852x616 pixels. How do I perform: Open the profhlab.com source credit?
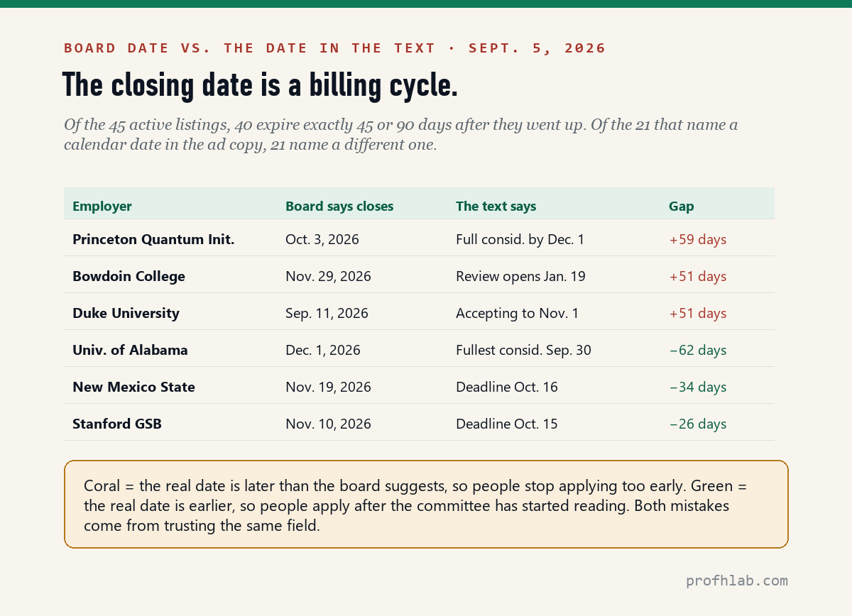[737, 581]
